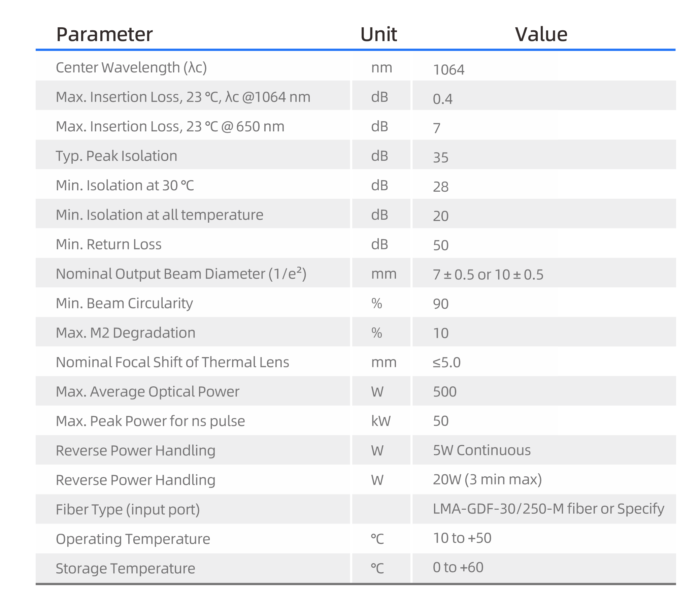This screenshot has height=604, width=700.
Task: Click the Min. Isolation at 30 °C label
Action: click(x=125, y=186)
